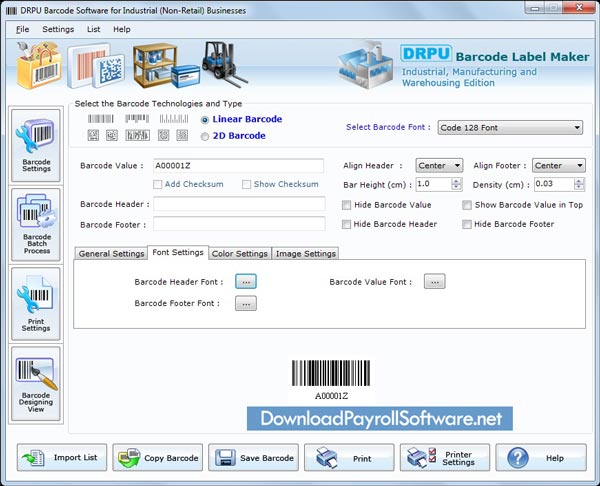The width and height of the screenshot is (600, 486).
Task: Decrease Bar Height with down arrow
Action: pyautogui.click(x=456, y=188)
